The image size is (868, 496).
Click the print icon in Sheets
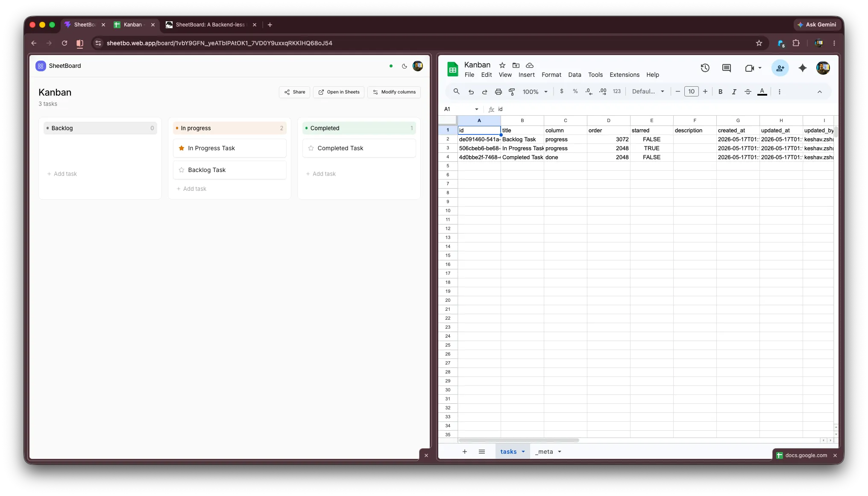pyautogui.click(x=498, y=92)
